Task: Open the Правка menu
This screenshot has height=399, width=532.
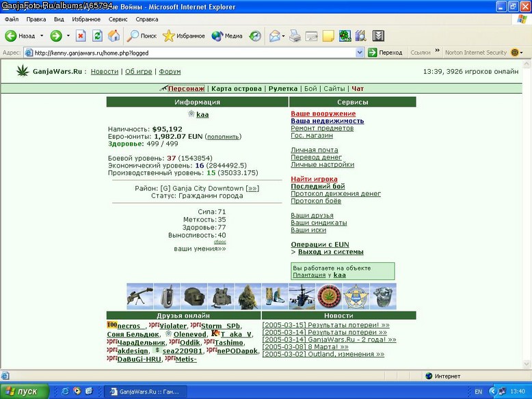Action: tap(36, 19)
